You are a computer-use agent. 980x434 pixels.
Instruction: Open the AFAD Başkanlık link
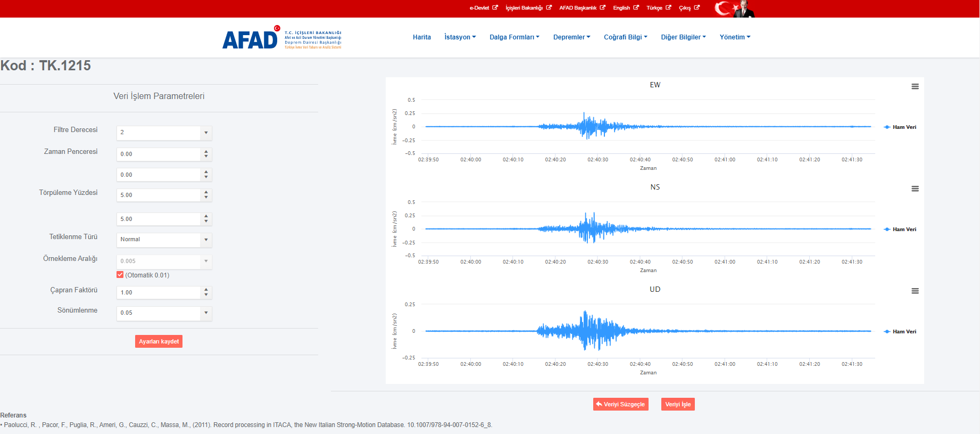[x=582, y=8]
